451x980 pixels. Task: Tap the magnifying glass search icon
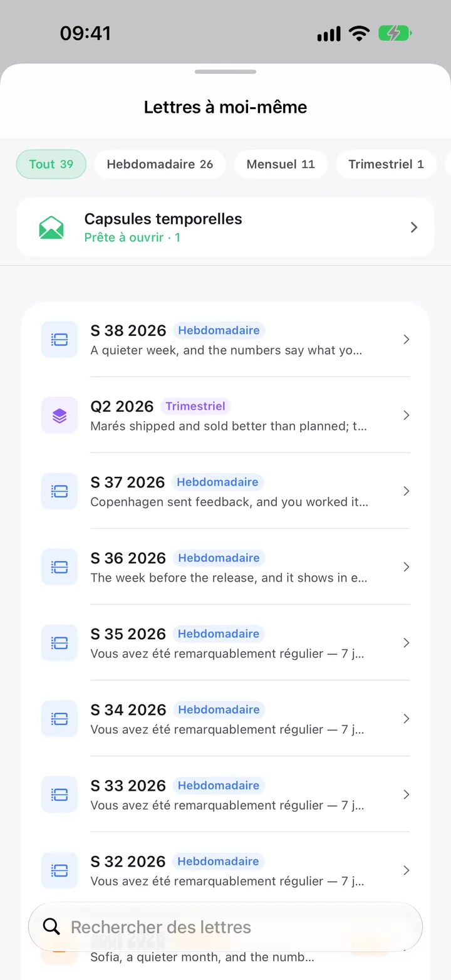tap(51, 927)
